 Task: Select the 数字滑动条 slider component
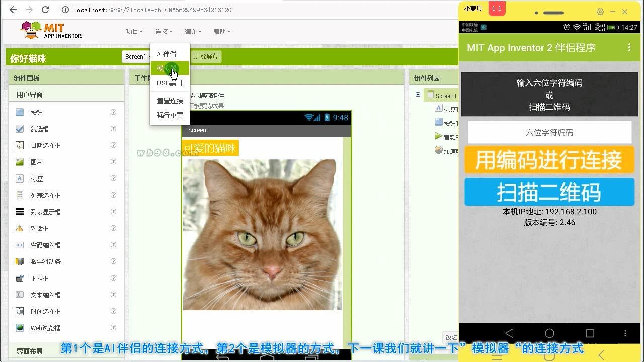tap(45, 261)
